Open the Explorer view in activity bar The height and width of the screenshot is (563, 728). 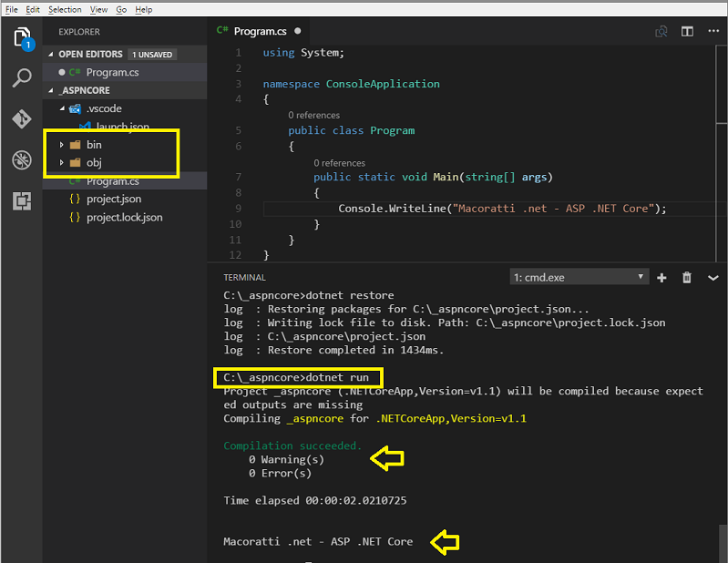[22, 38]
